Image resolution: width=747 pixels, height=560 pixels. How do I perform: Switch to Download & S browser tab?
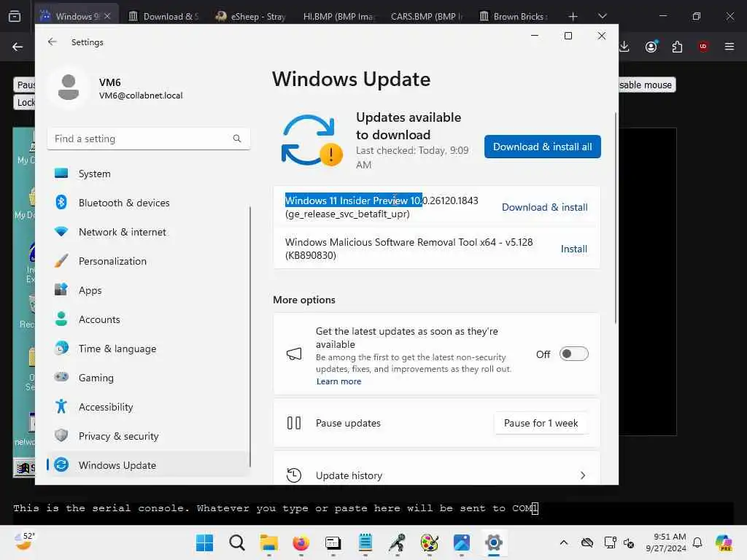[164, 16]
